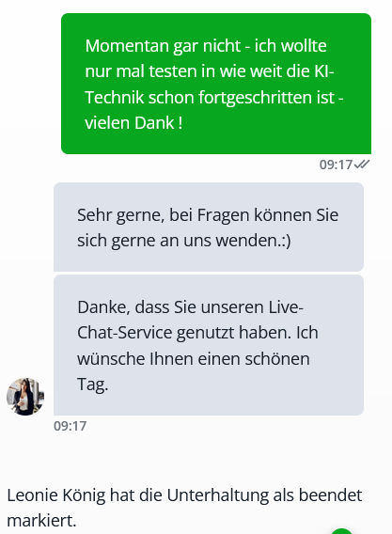The image size is (392, 534).
Task: Click the 'Technik schon fortgeschritten ist' line
Action: (214, 98)
